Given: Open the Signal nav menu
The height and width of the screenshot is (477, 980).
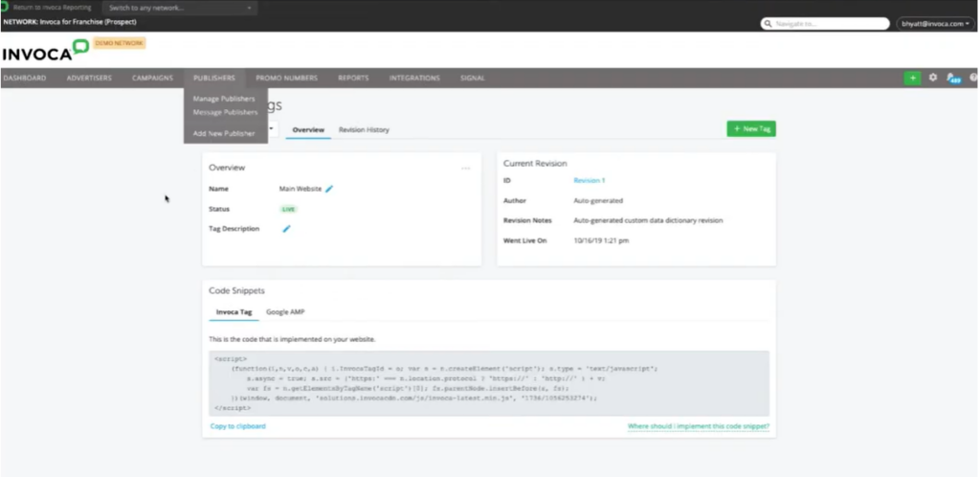Looking at the screenshot, I should [473, 79].
